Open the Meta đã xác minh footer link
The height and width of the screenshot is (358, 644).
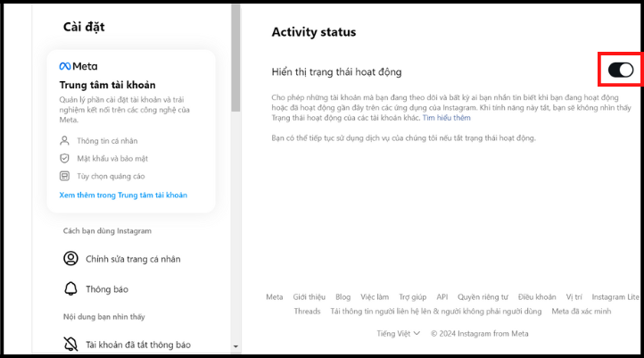(582, 312)
